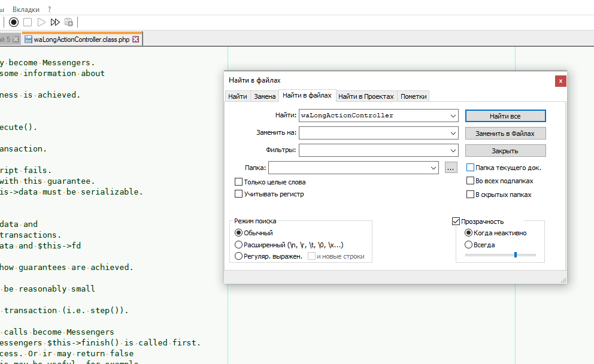Select 'Обычный' search mode

tap(238, 232)
